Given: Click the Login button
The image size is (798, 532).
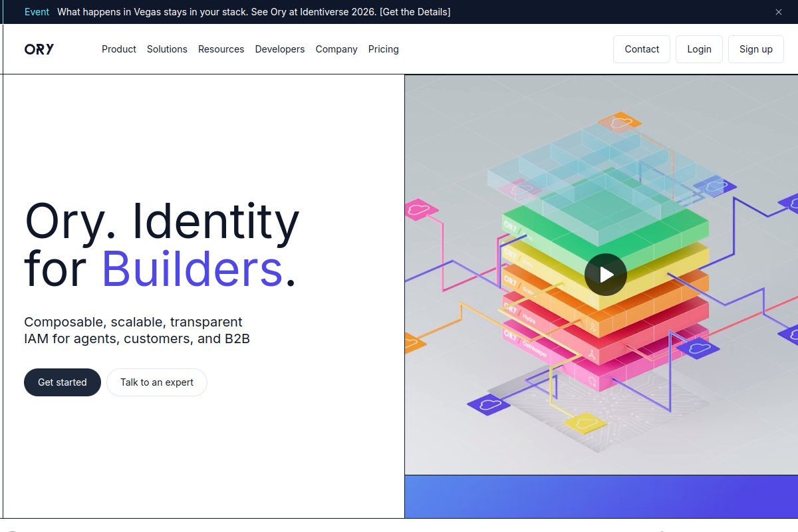Looking at the screenshot, I should tap(699, 49).
